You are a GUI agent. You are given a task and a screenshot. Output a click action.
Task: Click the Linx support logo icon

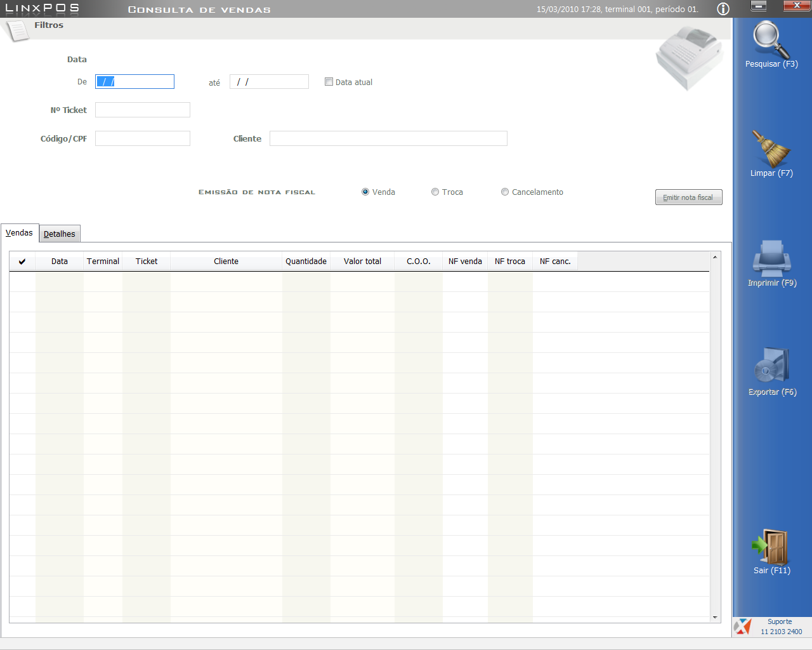pyautogui.click(x=743, y=627)
